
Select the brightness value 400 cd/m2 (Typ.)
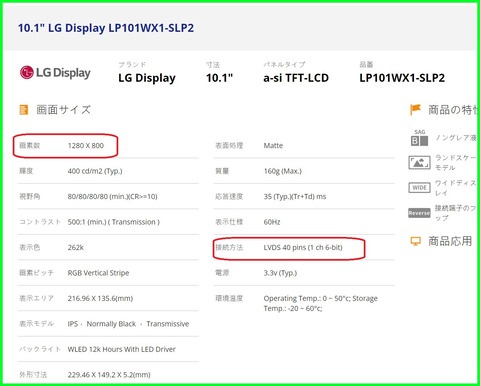95,171
